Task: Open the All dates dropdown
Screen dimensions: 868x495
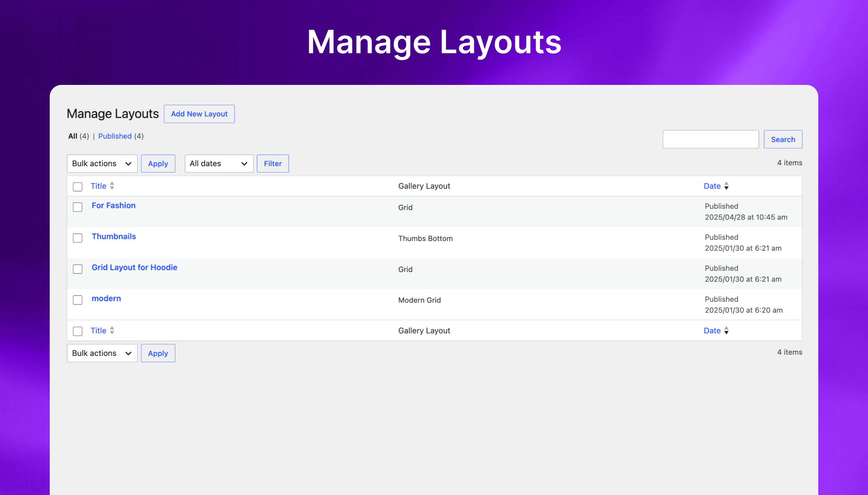Action: pyautogui.click(x=219, y=163)
